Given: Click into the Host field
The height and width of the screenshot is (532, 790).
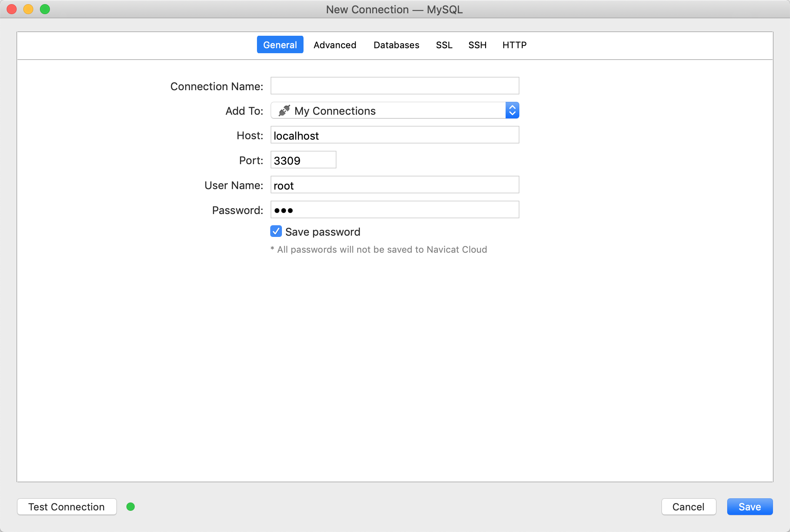Looking at the screenshot, I should tap(395, 135).
